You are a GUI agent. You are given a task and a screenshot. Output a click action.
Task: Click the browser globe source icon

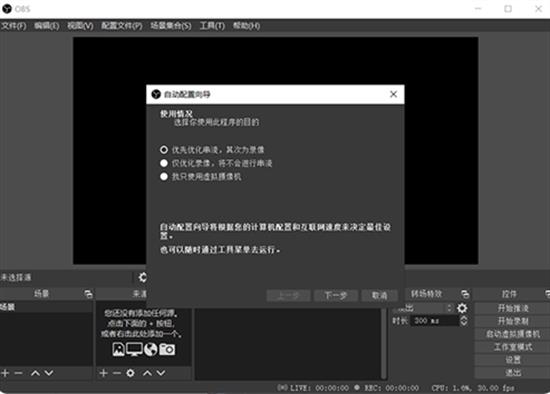point(151,349)
